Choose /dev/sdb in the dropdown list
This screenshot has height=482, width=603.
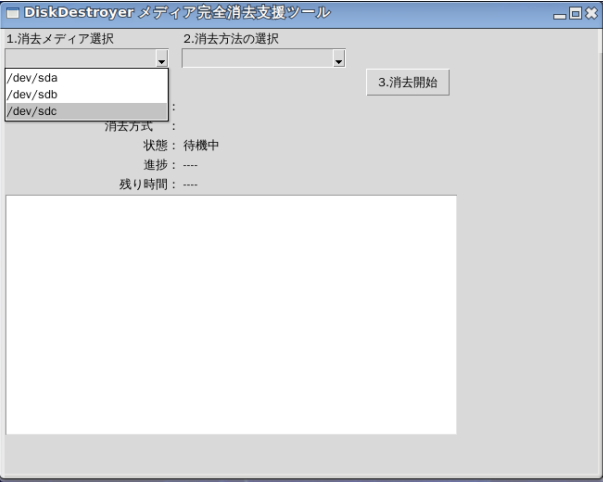[87, 95]
